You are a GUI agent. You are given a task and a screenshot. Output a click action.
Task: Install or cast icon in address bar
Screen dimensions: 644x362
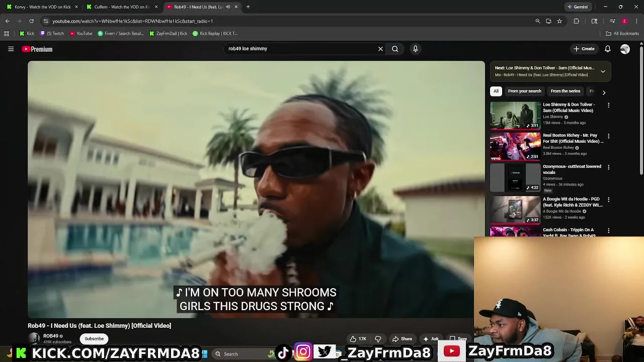pos(548,21)
